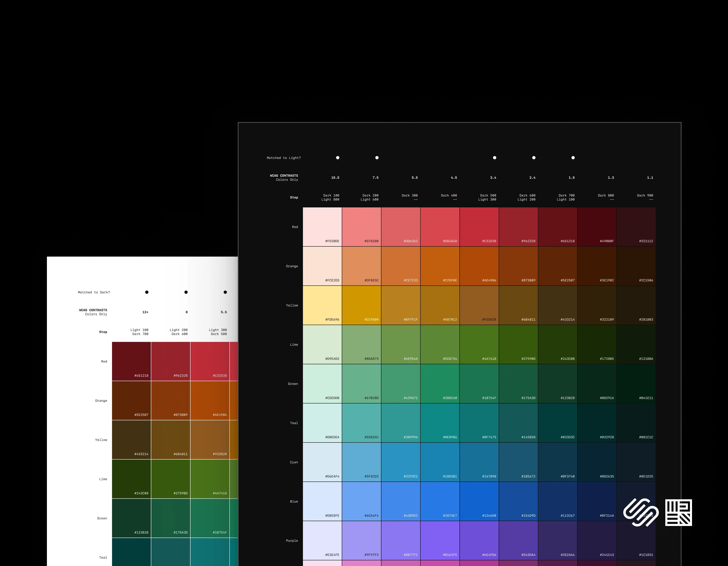728x566 pixels.
Task: Pick the #DD6363 swatch in the Red row
Action: (x=401, y=227)
